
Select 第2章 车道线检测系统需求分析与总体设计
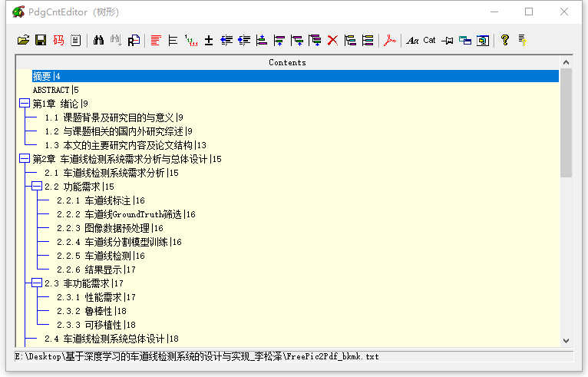click(127, 159)
